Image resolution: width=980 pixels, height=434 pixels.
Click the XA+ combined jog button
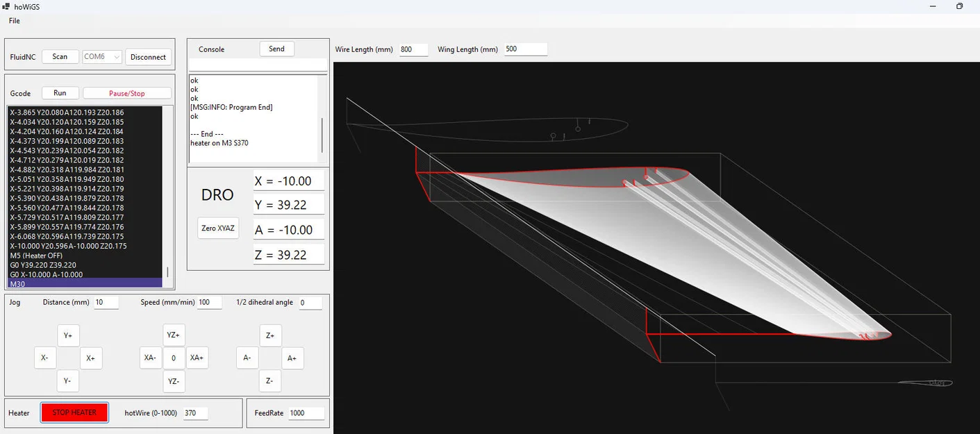(197, 358)
